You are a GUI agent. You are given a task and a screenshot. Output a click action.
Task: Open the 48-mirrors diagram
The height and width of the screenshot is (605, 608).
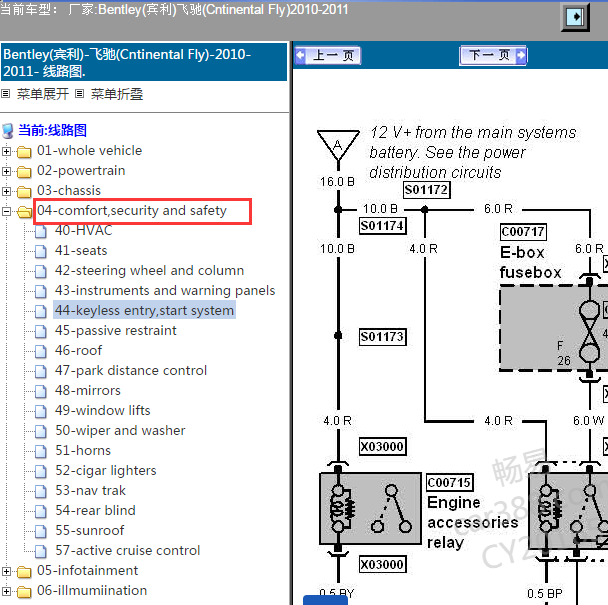pos(88,391)
